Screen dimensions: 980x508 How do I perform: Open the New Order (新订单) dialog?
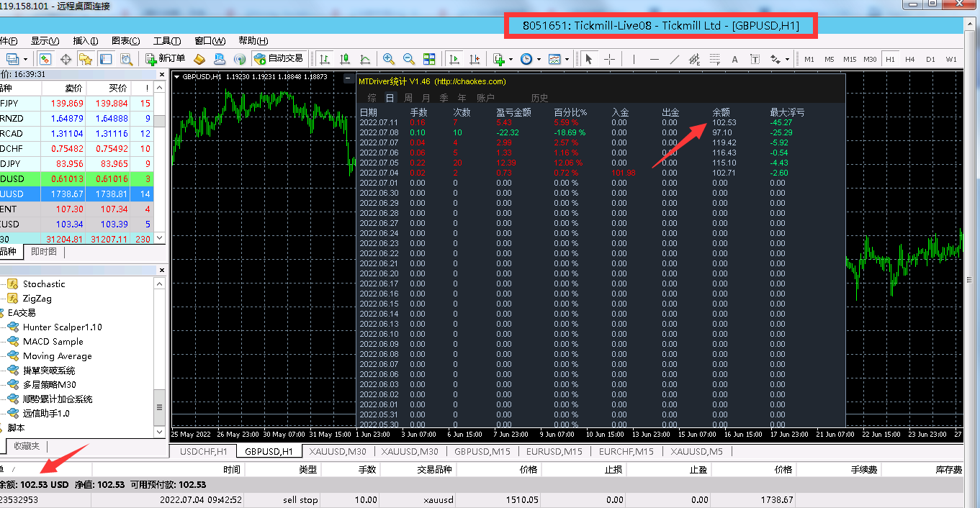pos(165,59)
